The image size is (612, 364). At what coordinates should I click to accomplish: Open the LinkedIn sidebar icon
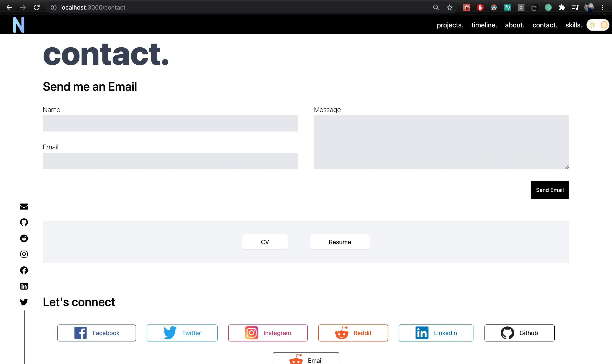[x=24, y=286]
